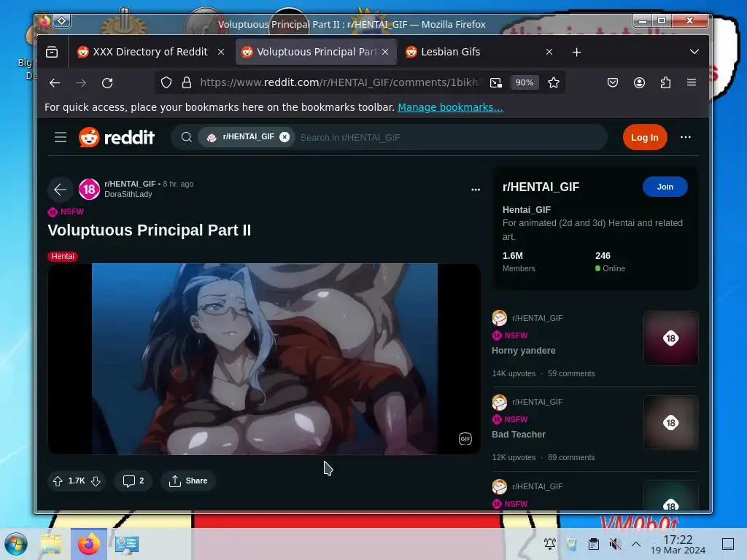
Task: Switch to XXX Directory of Reddit tab
Action: point(150,52)
